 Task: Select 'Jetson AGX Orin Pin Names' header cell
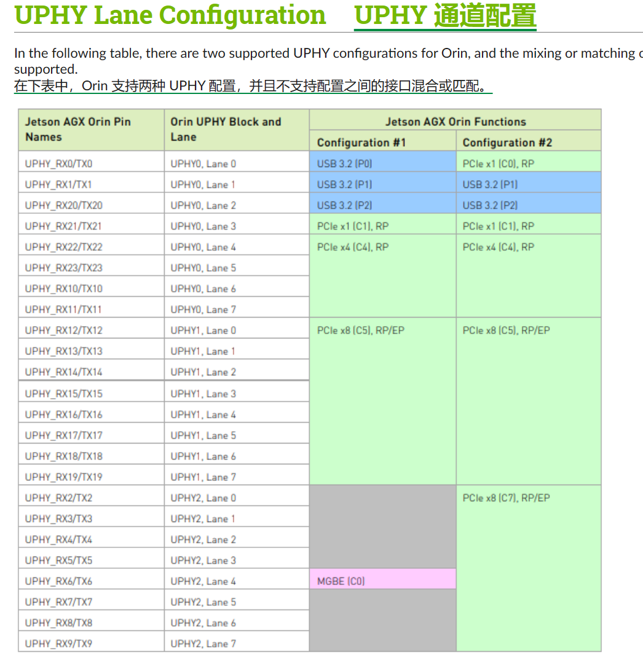pyautogui.click(x=92, y=130)
